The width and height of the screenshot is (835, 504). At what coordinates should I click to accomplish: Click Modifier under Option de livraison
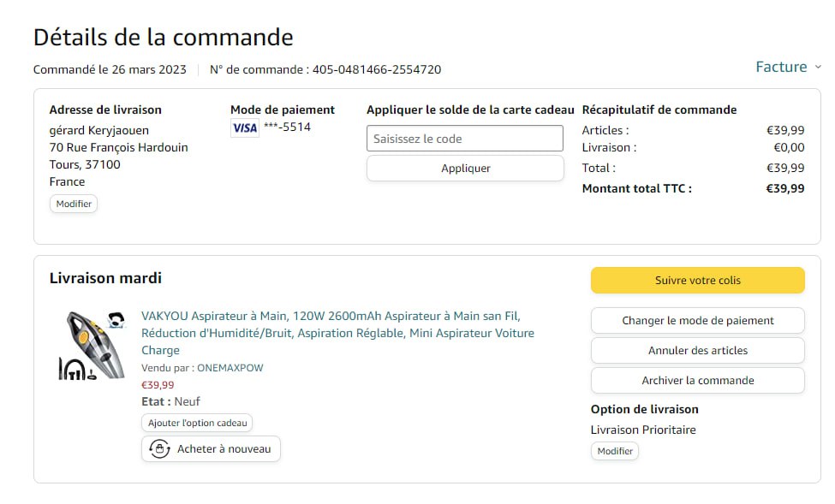click(614, 451)
